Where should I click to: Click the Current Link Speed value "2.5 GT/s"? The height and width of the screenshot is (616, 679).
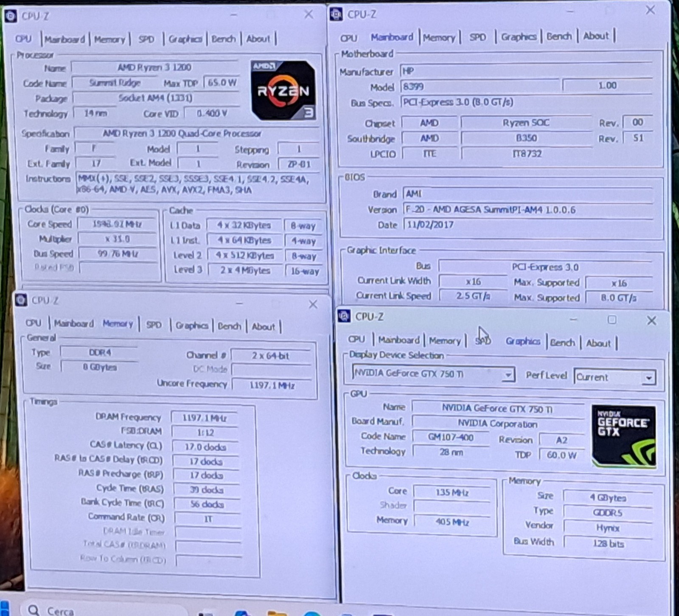click(x=473, y=296)
